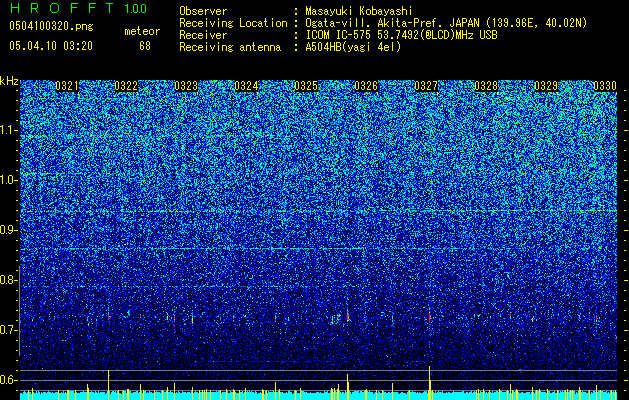This screenshot has width=629, height=400.
Task: Click the 0.6 kHz axis tick label
Action: (8, 380)
